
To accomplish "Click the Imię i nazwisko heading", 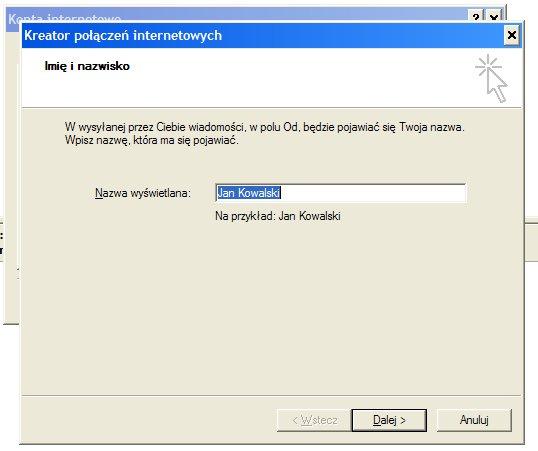I will (87, 66).
